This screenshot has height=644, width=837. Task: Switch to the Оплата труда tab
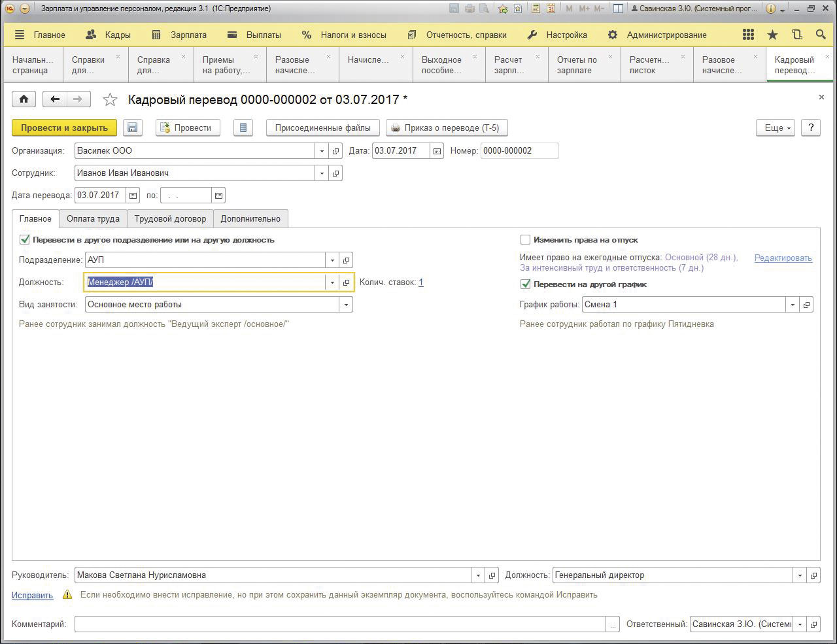point(93,218)
